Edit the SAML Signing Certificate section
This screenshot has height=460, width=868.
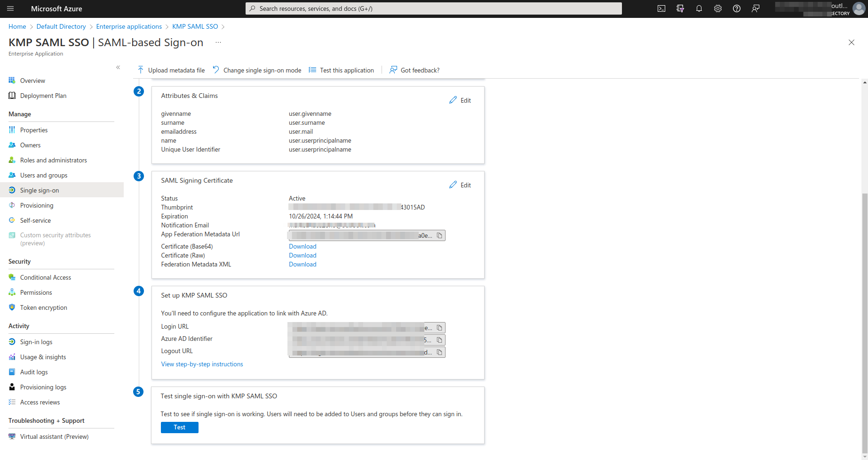click(460, 185)
